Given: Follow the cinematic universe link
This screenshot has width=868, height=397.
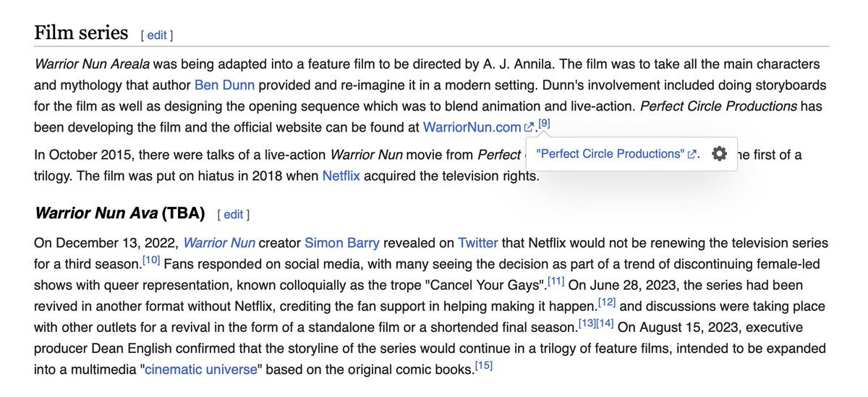Looking at the screenshot, I should (x=201, y=369).
